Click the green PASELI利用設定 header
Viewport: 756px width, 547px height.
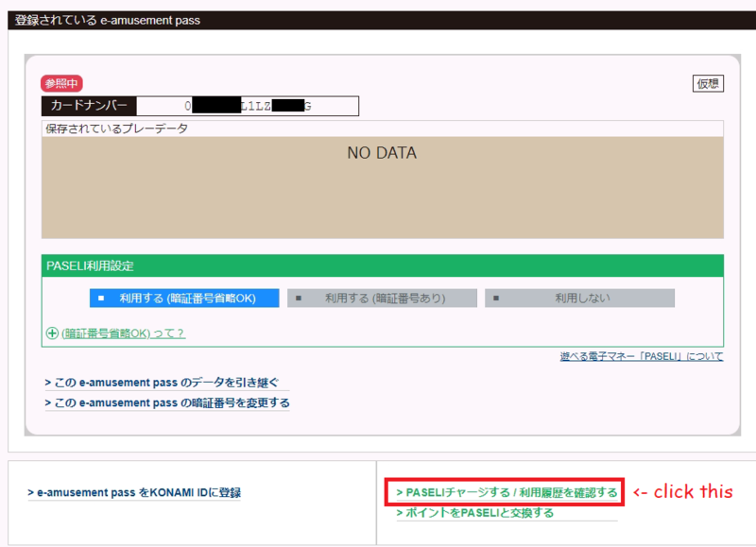pyautogui.click(x=382, y=266)
